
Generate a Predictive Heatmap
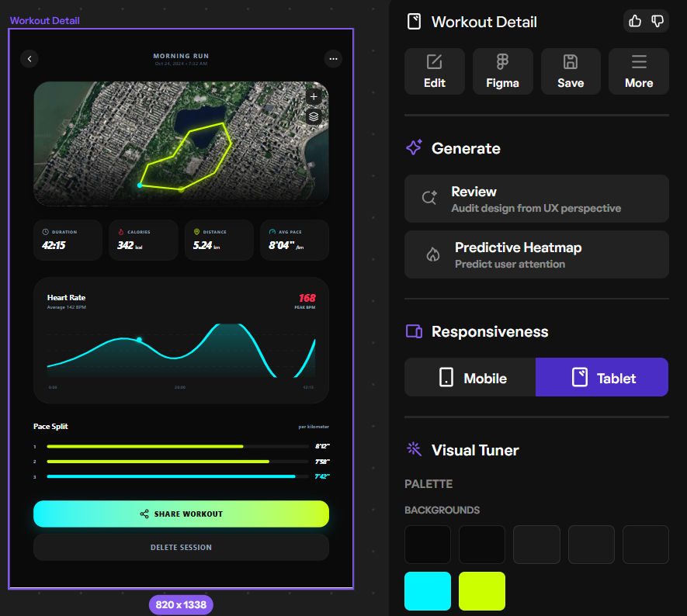[536, 254]
